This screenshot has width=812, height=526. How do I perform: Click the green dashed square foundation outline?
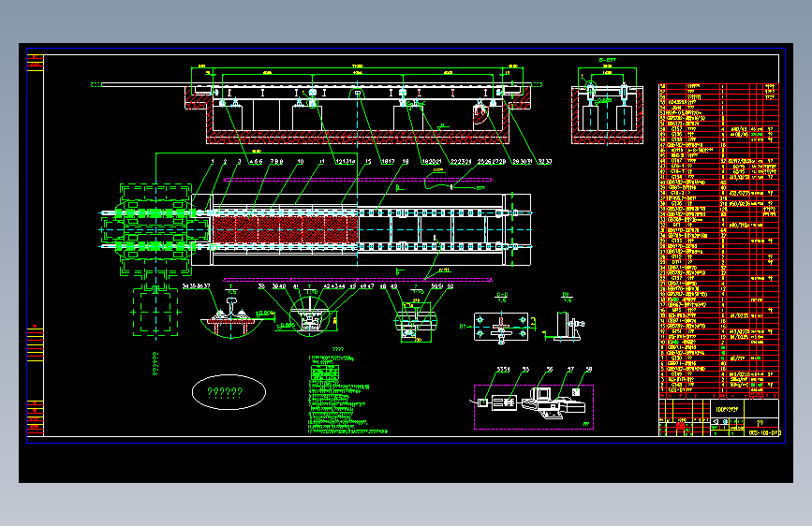(155, 313)
